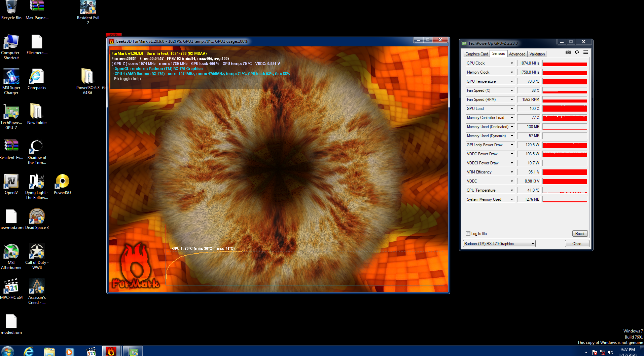Switch to the Graphics Card tab

[x=476, y=54]
